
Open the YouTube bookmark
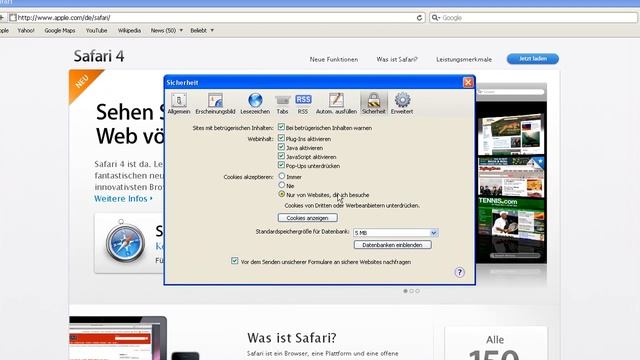point(96,30)
